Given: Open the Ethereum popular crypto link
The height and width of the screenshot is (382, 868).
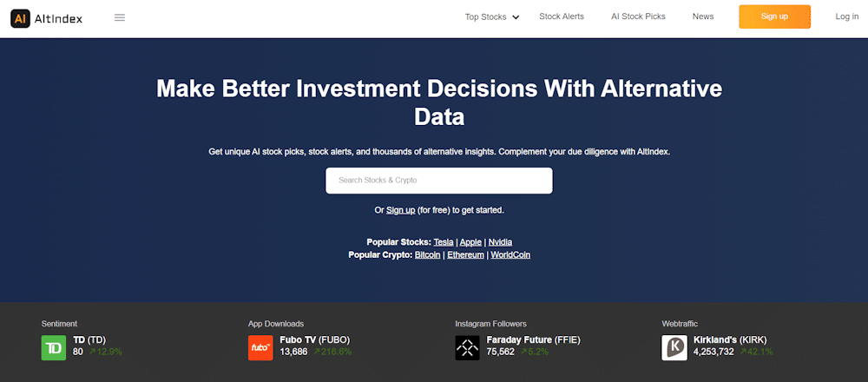Looking at the screenshot, I should 465,255.
